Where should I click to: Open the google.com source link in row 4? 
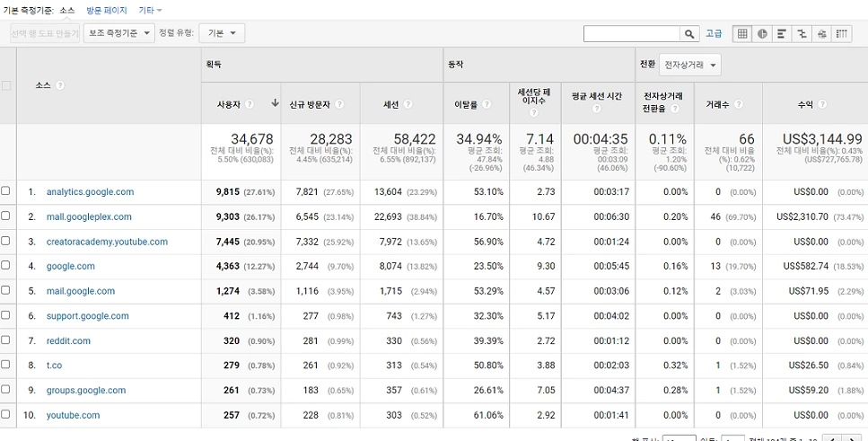click(70, 266)
